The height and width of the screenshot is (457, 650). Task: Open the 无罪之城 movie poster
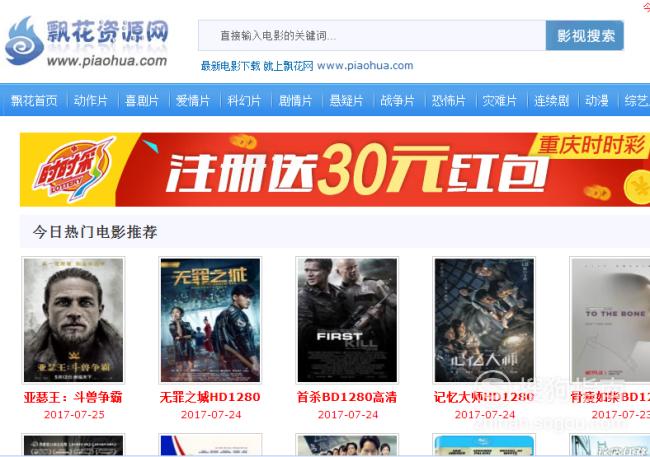click(x=210, y=320)
